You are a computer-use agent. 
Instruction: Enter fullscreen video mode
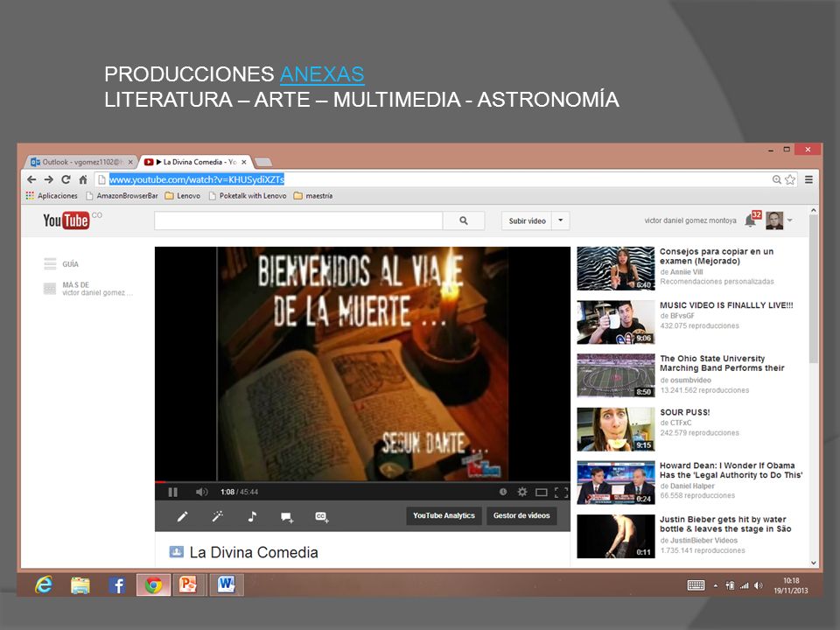coord(561,492)
